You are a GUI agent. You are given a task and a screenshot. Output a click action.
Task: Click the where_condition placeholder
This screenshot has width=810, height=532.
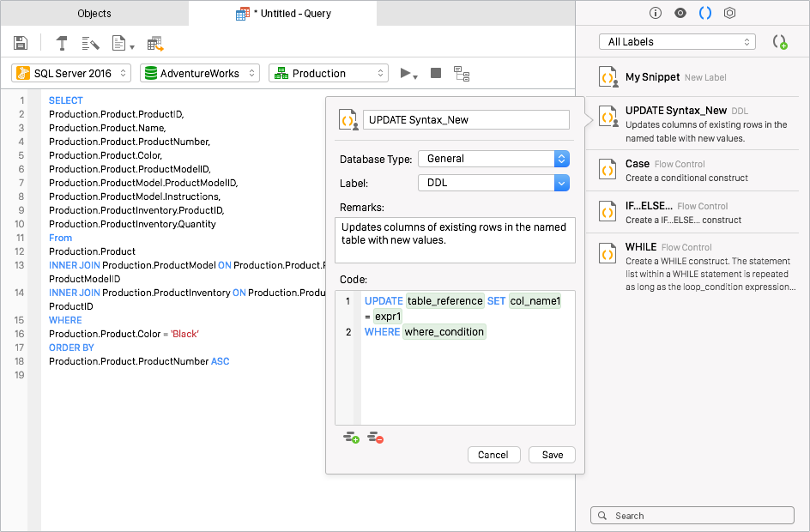click(x=444, y=331)
